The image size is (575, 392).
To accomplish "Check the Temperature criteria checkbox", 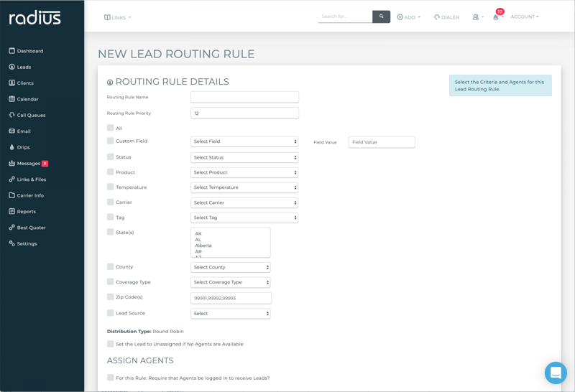I will (x=111, y=187).
